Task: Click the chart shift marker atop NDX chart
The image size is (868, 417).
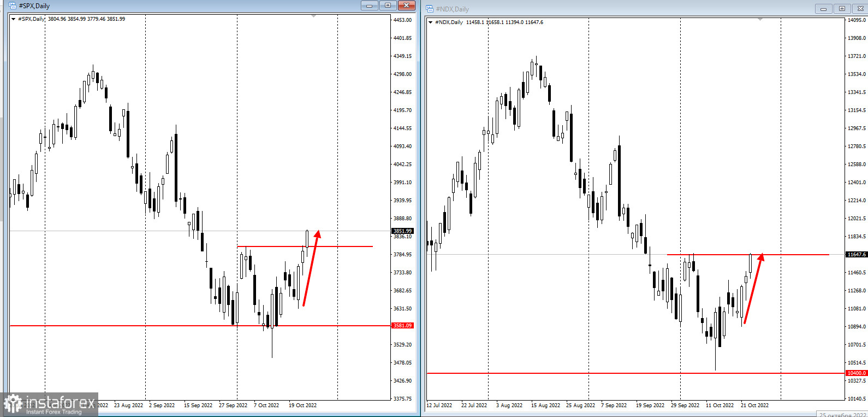Action: tap(760, 20)
